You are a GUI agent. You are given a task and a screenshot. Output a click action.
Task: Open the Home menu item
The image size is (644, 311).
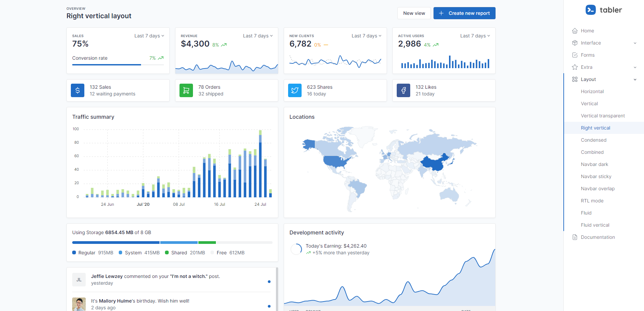tap(604, 31)
